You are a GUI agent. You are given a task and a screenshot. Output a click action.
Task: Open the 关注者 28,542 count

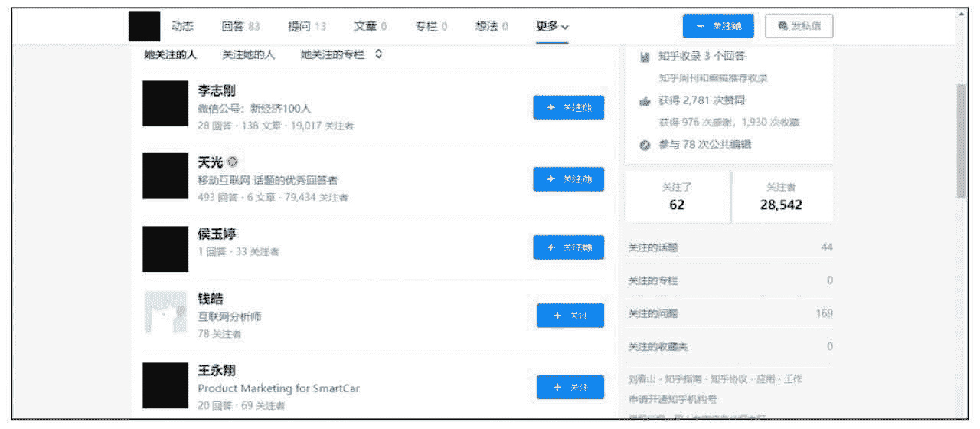[781, 197]
